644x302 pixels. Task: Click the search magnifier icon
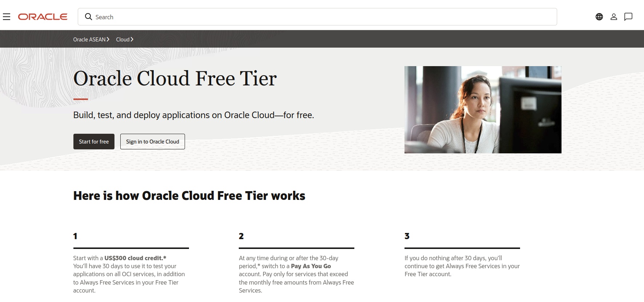pyautogui.click(x=88, y=17)
